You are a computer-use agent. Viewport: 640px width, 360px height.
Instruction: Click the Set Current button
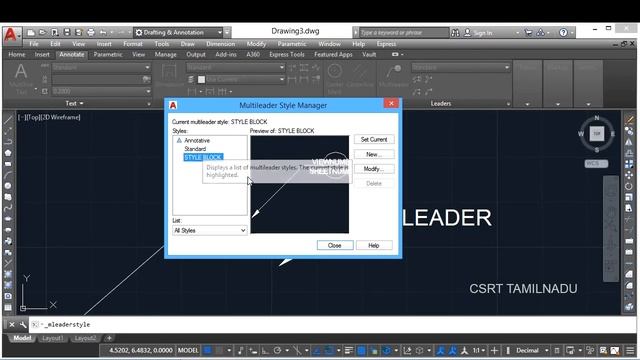374,139
